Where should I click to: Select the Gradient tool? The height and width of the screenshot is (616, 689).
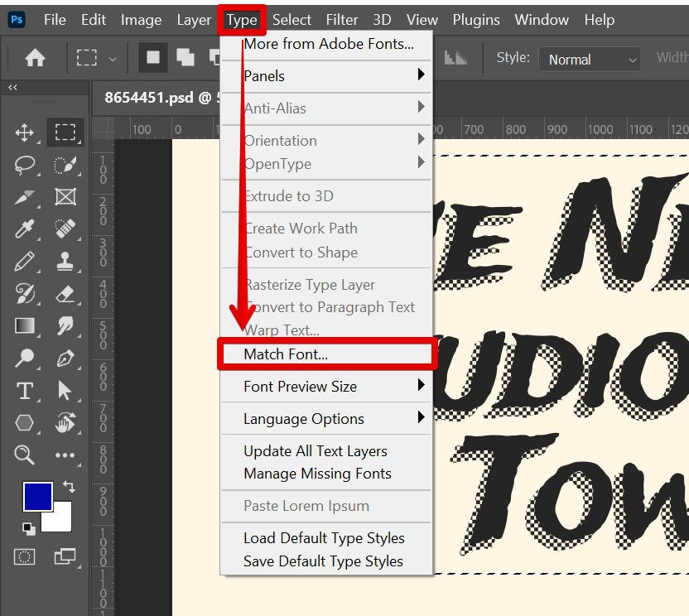coord(24,325)
